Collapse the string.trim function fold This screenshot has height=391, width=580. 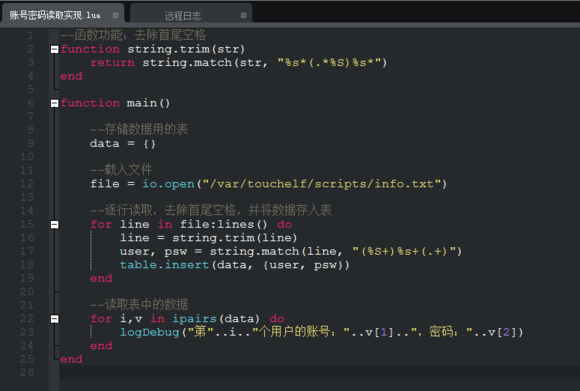click(x=54, y=49)
